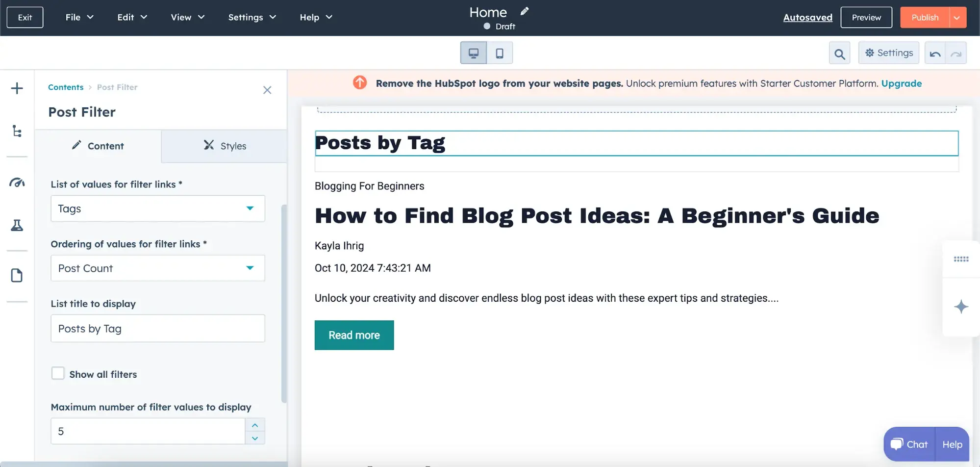980x467 pixels.
Task: Click the Contents breadcrumb link
Action: 66,87
